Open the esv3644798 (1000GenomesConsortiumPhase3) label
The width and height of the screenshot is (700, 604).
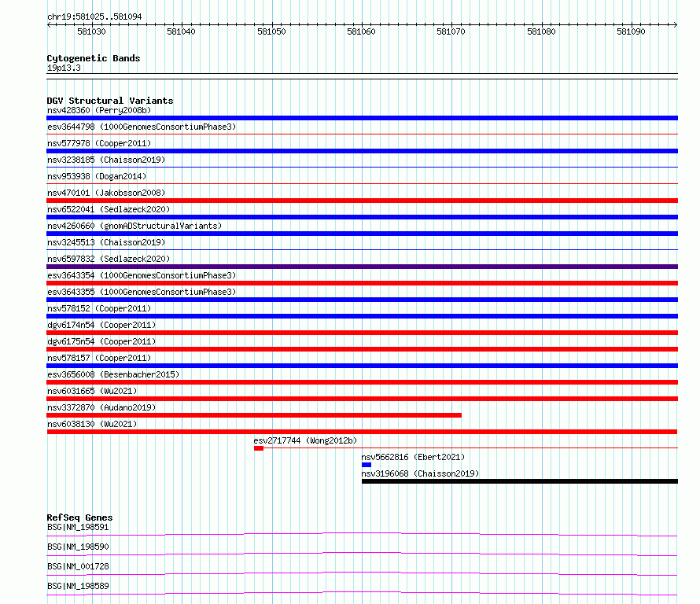(x=142, y=127)
